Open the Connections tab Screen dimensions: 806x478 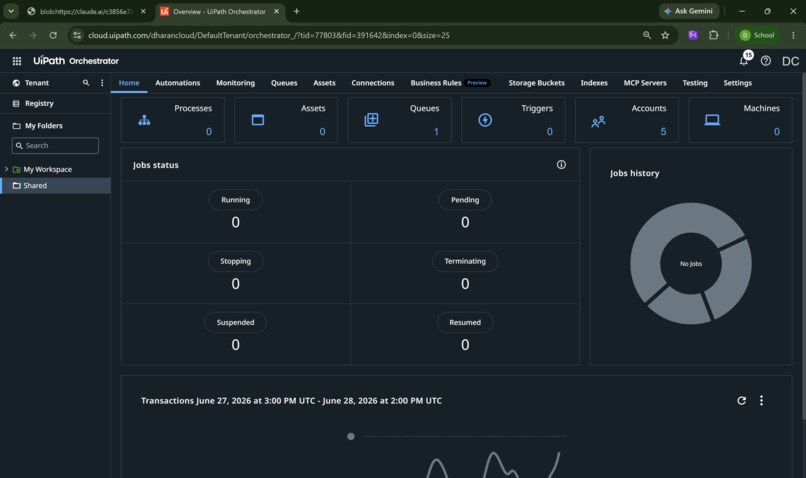[373, 83]
